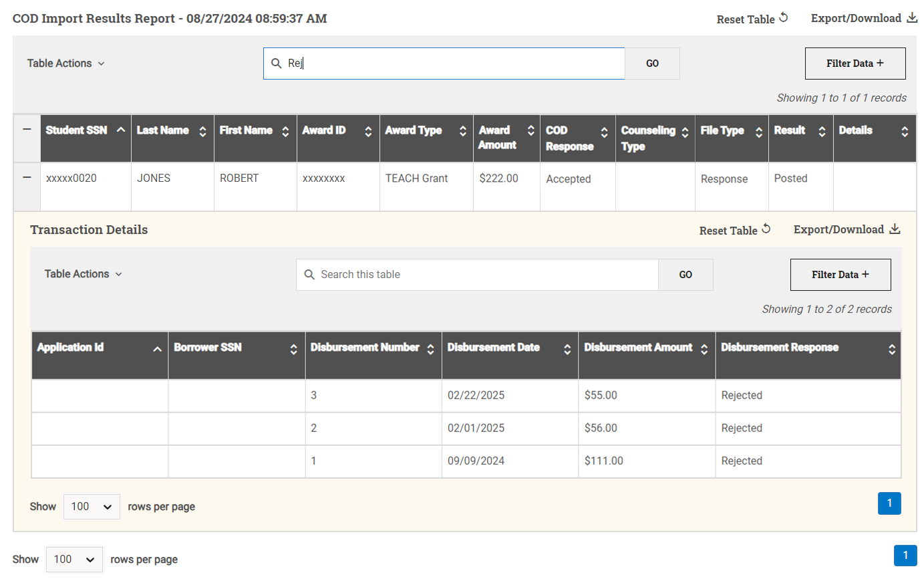Sort by the Student SSN column arrow
Screen dimensions: 924x585
coord(121,130)
